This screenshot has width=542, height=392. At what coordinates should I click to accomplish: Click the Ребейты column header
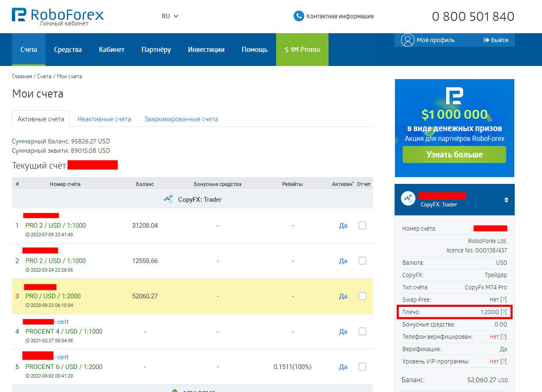pos(292,184)
